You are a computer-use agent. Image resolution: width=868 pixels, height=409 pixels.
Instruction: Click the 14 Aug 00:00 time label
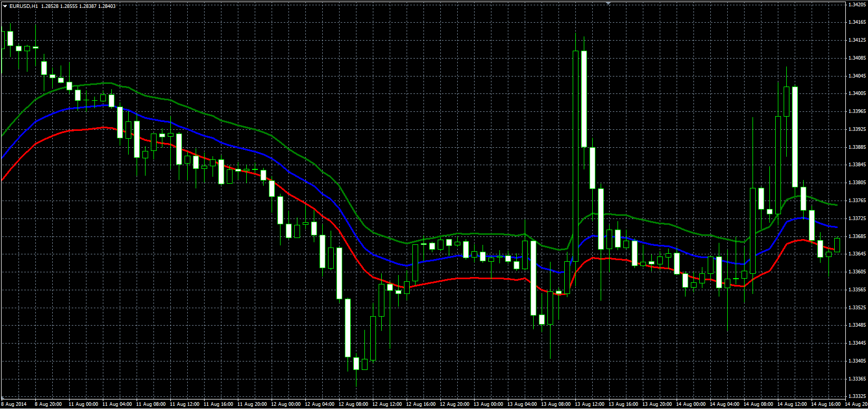(691, 404)
